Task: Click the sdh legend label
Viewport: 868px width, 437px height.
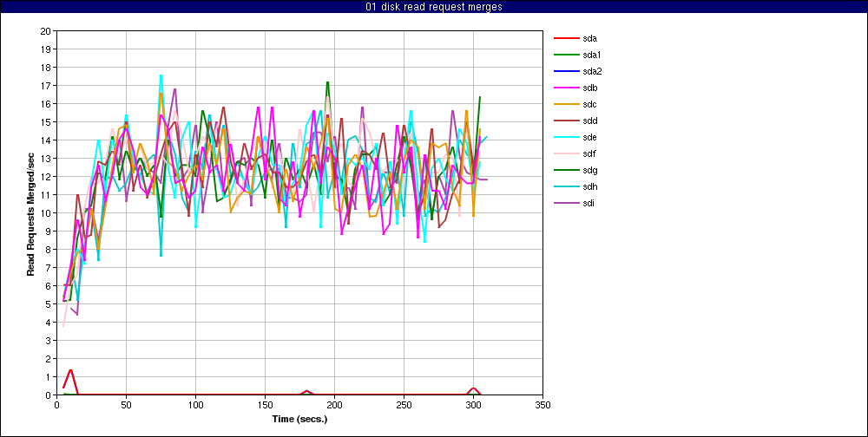Action: (x=589, y=186)
